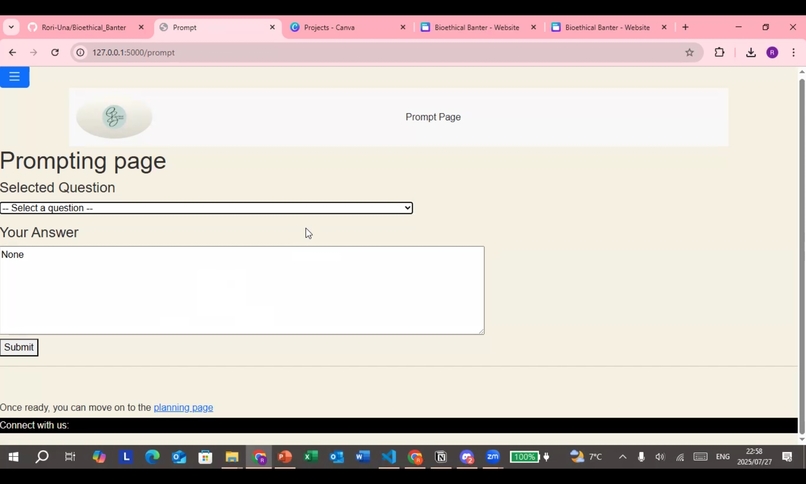Open the Chrome downloads icon

(x=750, y=52)
